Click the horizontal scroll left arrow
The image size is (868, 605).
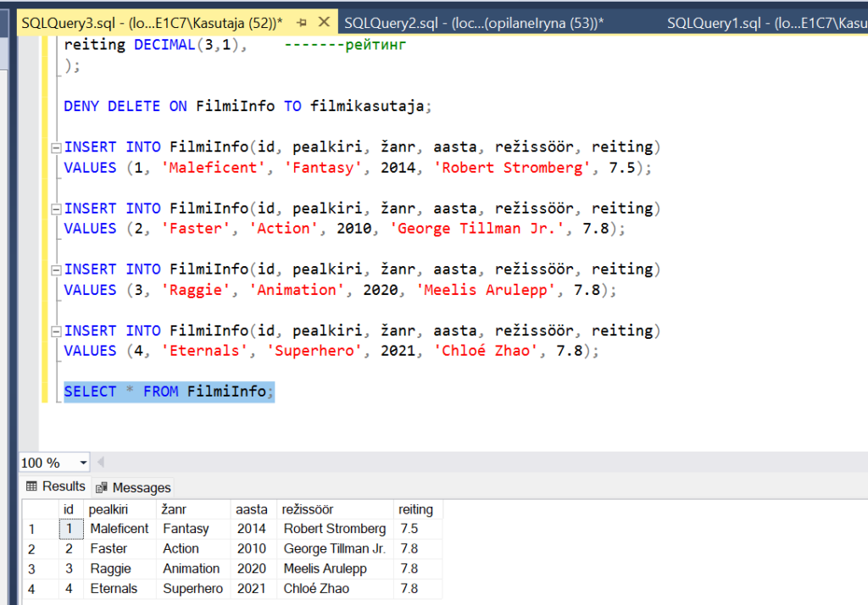(x=101, y=462)
